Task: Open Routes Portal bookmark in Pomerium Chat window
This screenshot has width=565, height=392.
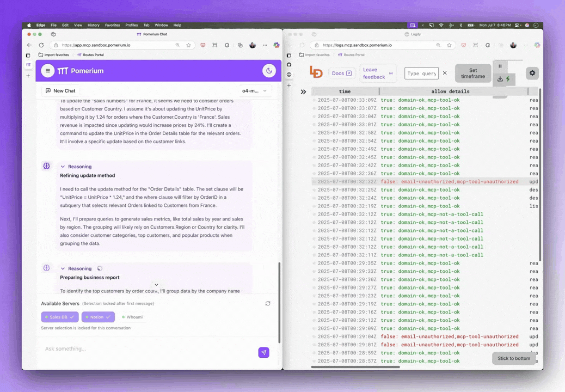Action: tap(90, 55)
